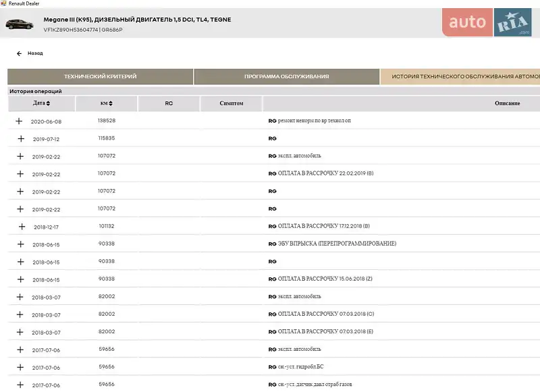Click the Описание column header

click(507, 104)
